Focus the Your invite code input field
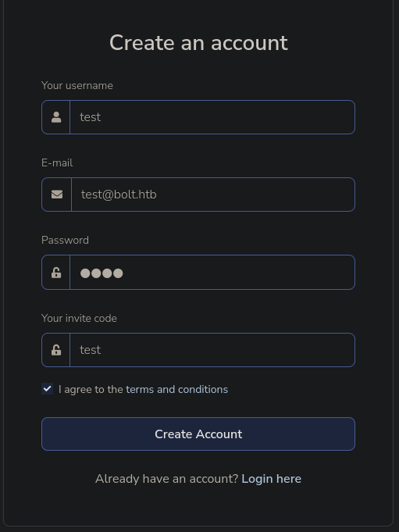The width and height of the screenshot is (399, 532). click(212, 350)
